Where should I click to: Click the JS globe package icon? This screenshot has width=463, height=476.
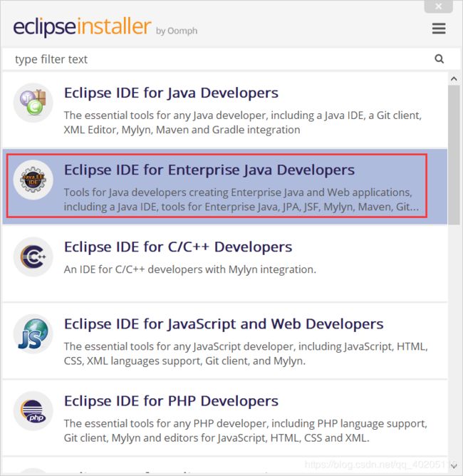point(33,334)
